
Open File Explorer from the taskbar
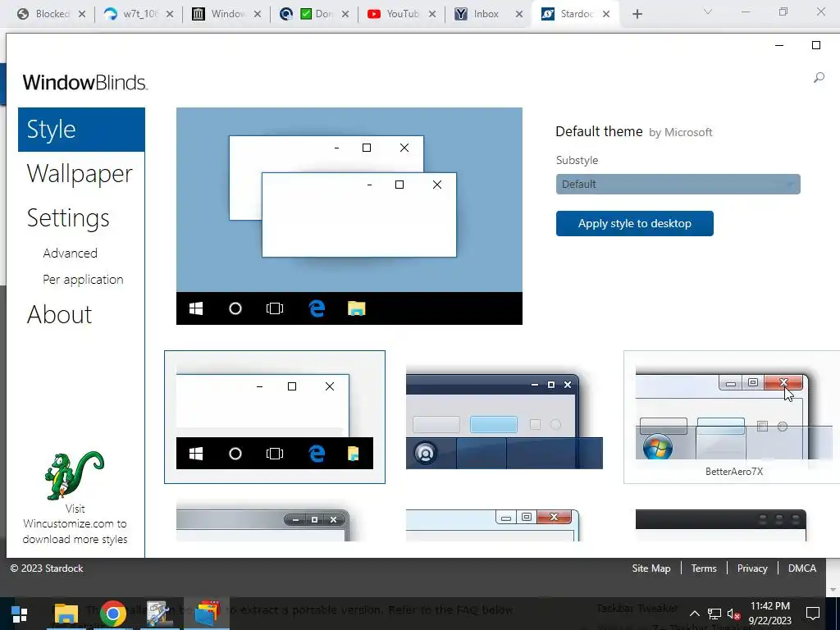pyautogui.click(x=66, y=614)
